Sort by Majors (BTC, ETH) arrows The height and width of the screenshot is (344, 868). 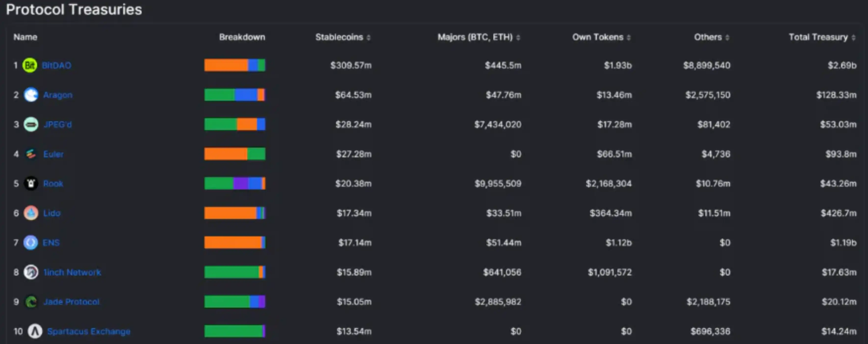point(518,37)
